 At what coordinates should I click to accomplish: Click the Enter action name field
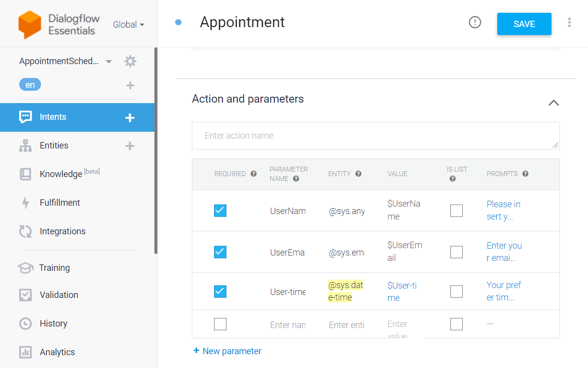pyautogui.click(x=376, y=136)
